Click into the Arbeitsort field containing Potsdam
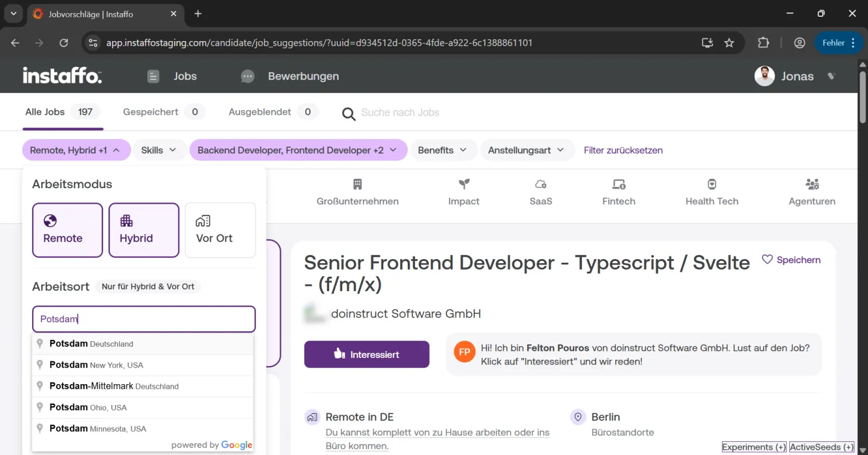The image size is (868, 455). pyautogui.click(x=144, y=319)
